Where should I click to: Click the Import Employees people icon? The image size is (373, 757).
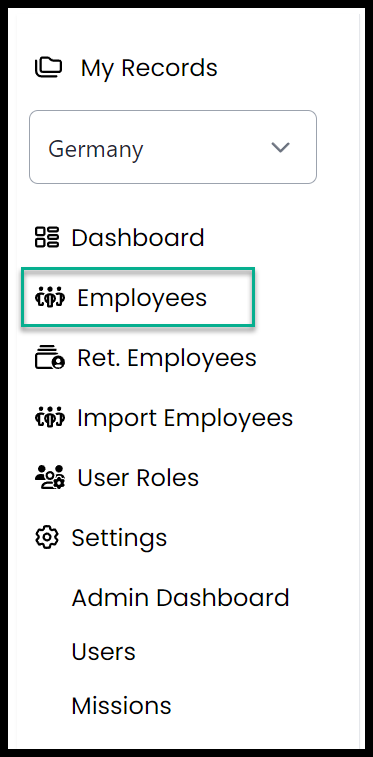(50, 418)
